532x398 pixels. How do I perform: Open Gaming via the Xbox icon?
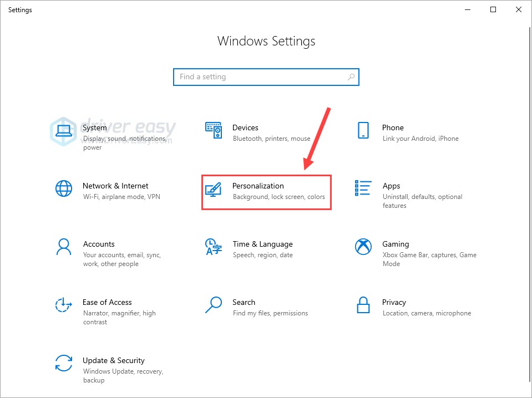coord(363,245)
